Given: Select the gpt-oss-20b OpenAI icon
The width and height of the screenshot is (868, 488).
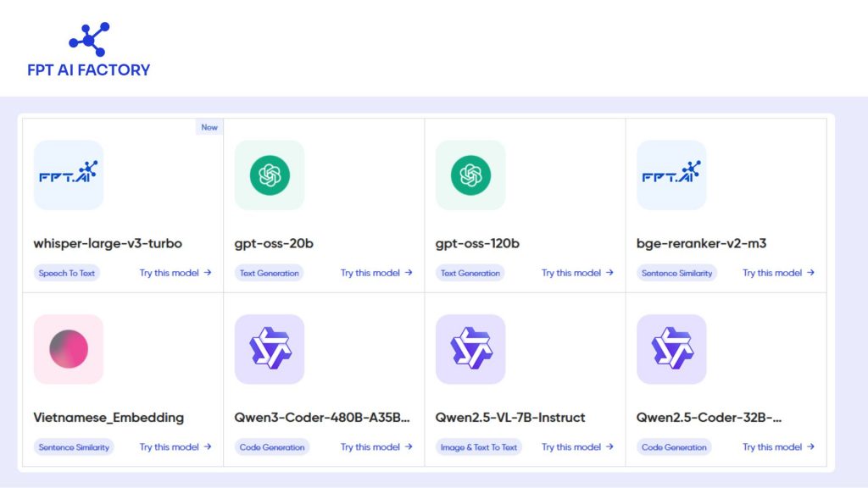Looking at the screenshot, I should [270, 175].
